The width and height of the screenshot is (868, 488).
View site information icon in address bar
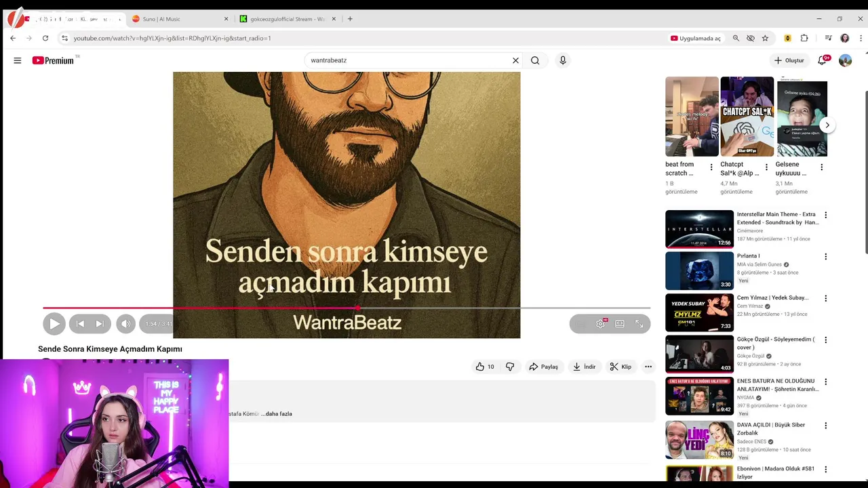point(64,38)
